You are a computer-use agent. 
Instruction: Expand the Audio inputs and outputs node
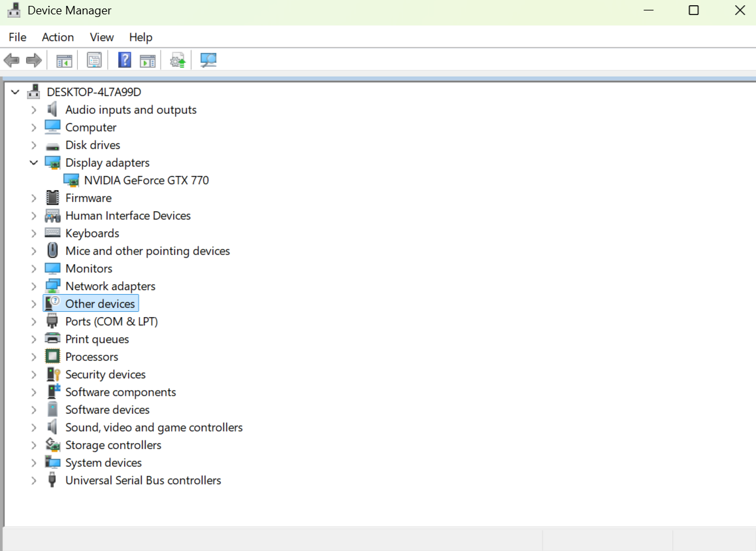(34, 110)
